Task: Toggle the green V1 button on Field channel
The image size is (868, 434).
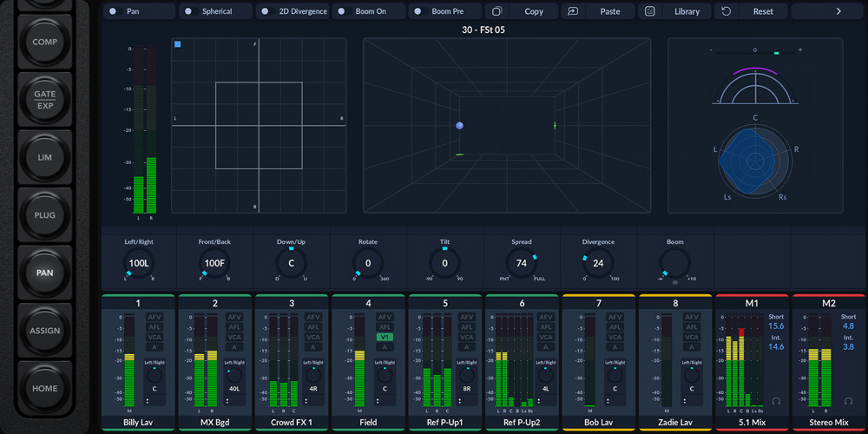Action: 385,337
